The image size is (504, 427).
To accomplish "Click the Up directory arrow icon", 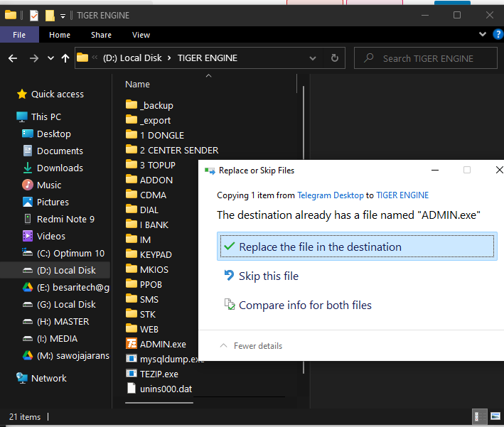I will pyautogui.click(x=66, y=58).
